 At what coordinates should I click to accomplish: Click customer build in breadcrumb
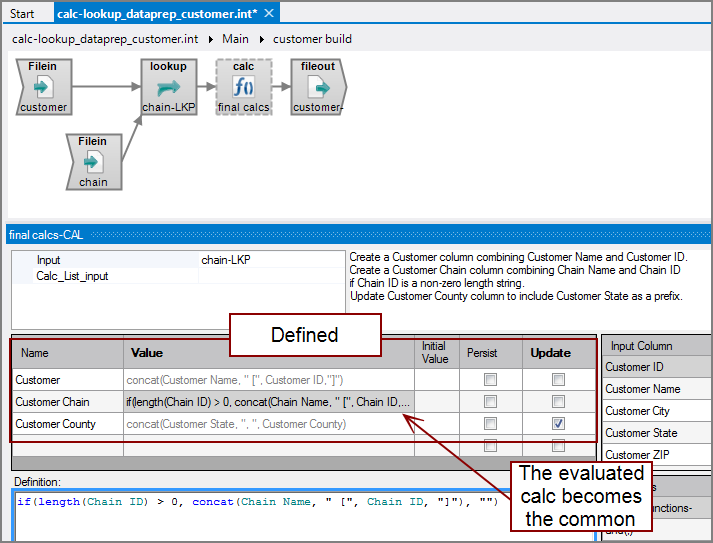coord(312,39)
